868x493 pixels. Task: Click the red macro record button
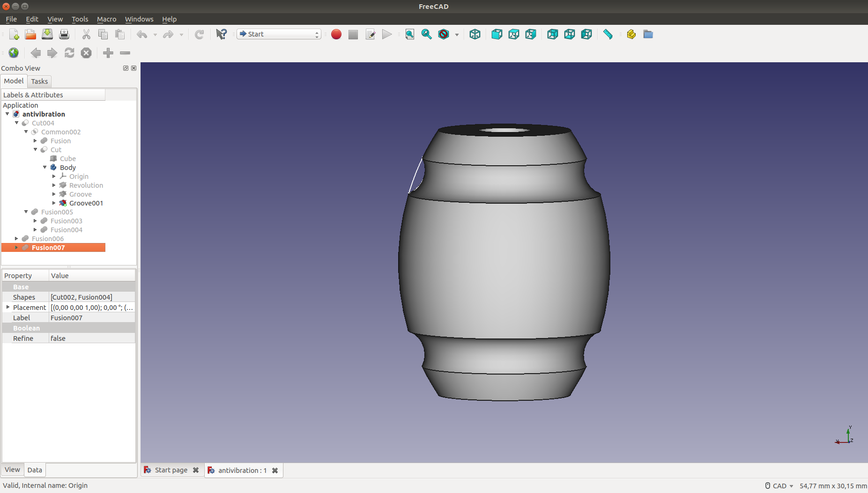point(336,34)
